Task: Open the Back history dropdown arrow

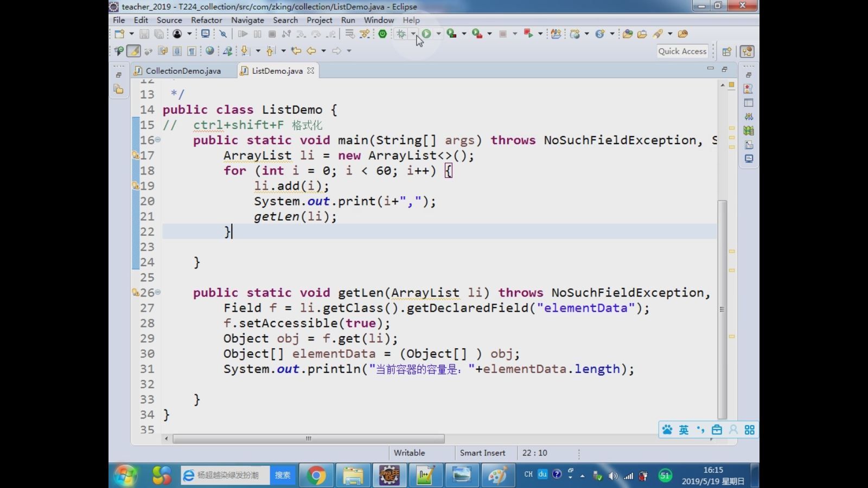Action: (x=323, y=51)
